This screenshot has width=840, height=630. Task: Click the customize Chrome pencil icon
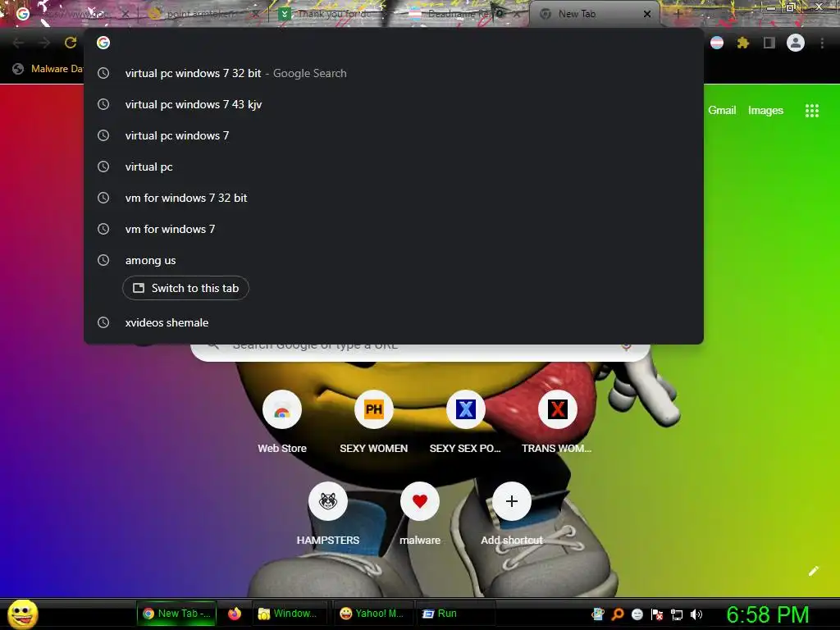[813, 571]
